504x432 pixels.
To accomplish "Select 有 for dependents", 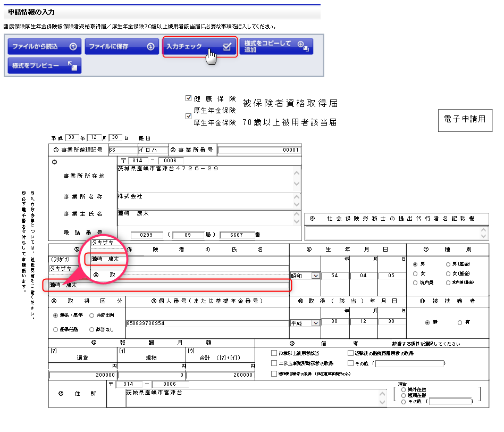I will click(x=460, y=322).
